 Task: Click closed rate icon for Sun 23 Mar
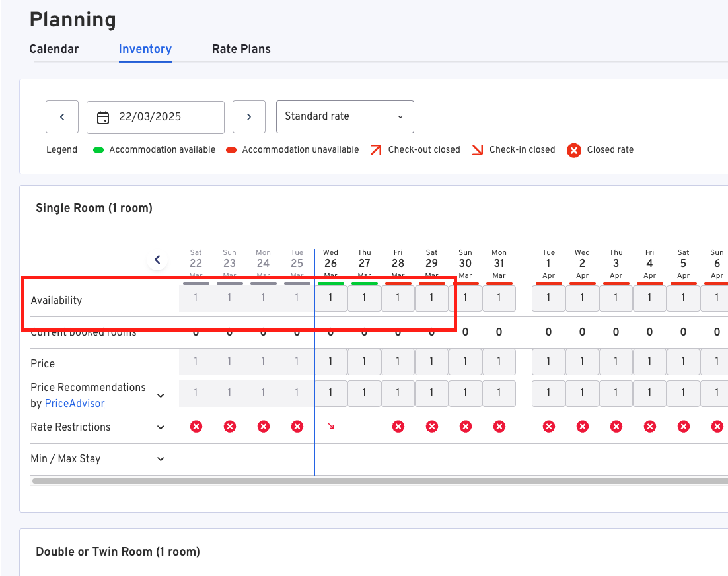[230, 427]
